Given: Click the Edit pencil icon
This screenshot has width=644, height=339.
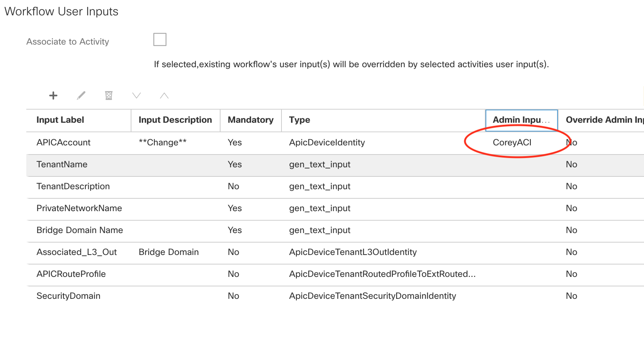Looking at the screenshot, I should (x=81, y=95).
